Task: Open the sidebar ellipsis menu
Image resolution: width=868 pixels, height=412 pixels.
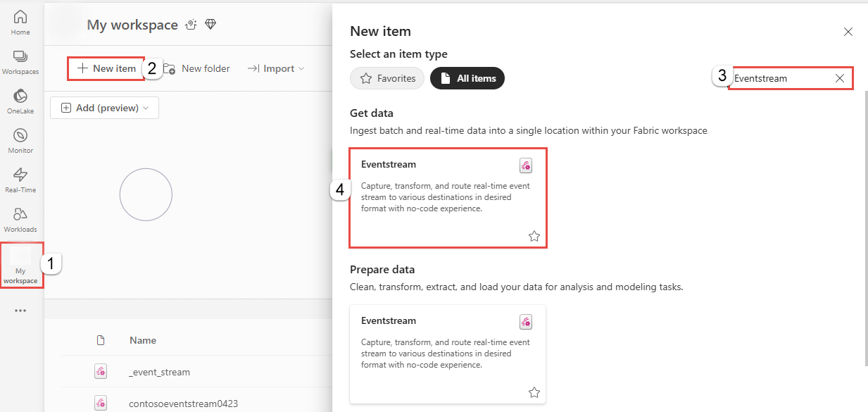Action: click(20, 311)
